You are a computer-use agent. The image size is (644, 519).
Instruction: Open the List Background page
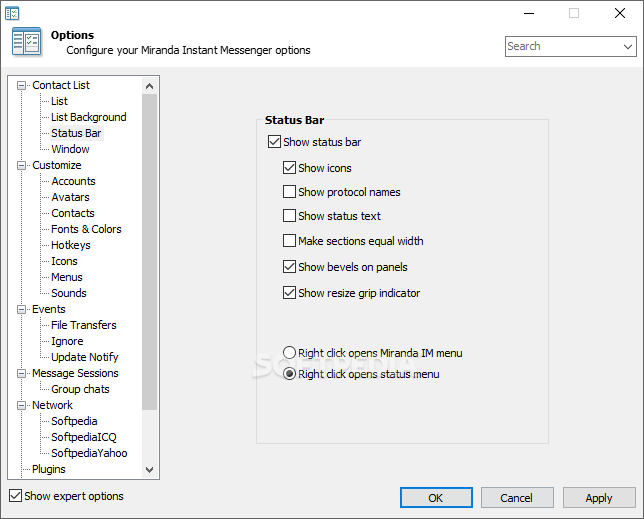coord(89,117)
